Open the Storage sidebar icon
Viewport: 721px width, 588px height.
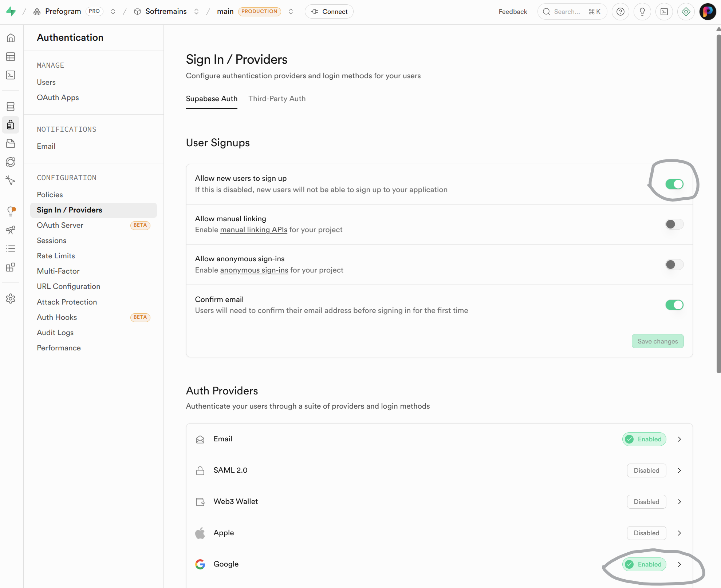(x=11, y=143)
